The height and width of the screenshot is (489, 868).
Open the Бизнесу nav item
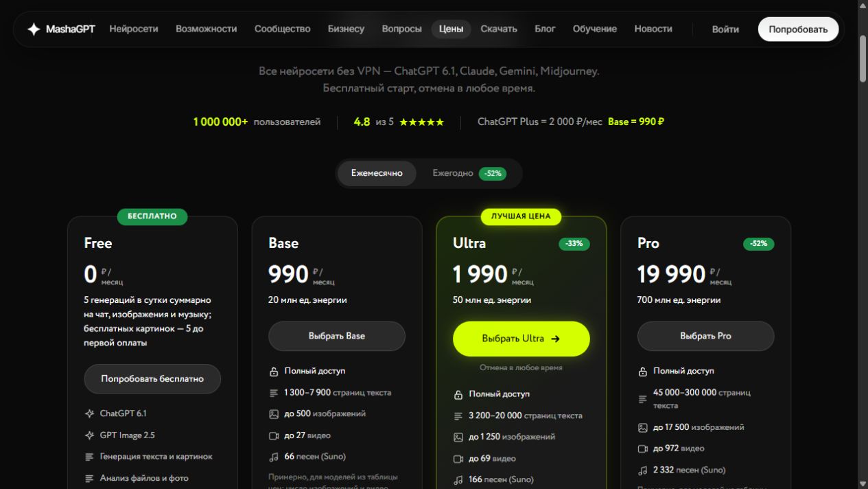click(x=347, y=29)
